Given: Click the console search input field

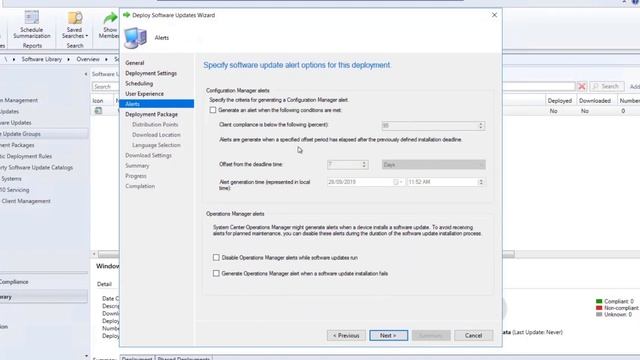Looking at the screenshot, I should (x=106, y=87).
